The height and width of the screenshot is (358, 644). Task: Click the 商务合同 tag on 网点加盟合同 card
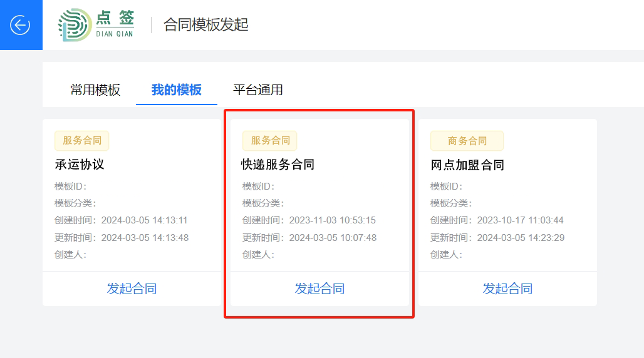point(467,141)
